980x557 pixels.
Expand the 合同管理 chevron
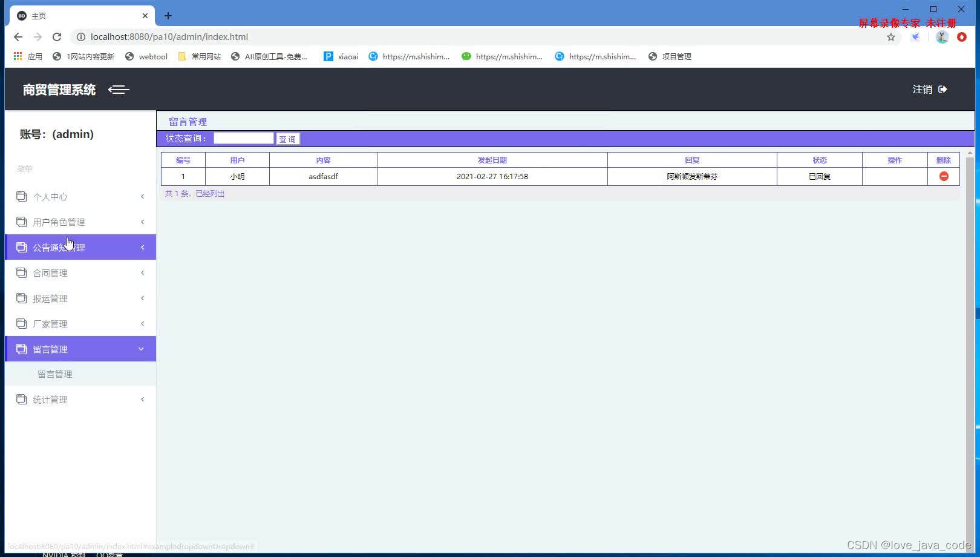pyautogui.click(x=143, y=272)
